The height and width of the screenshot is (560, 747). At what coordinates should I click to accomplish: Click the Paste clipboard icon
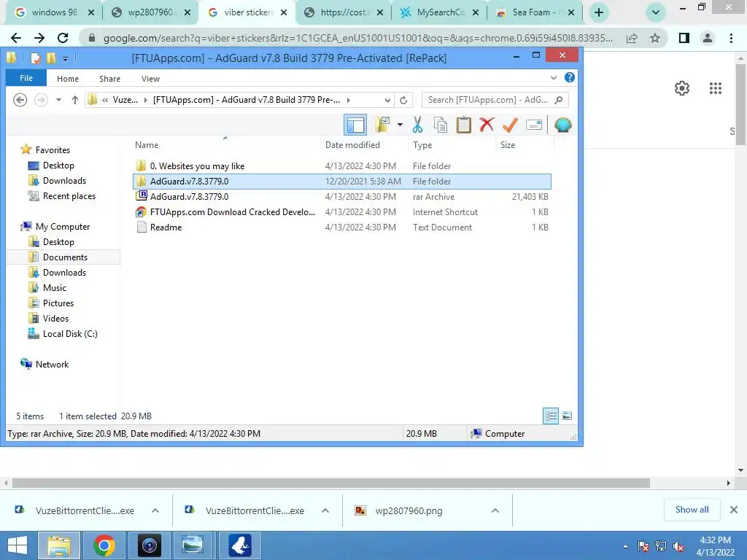(x=463, y=125)
